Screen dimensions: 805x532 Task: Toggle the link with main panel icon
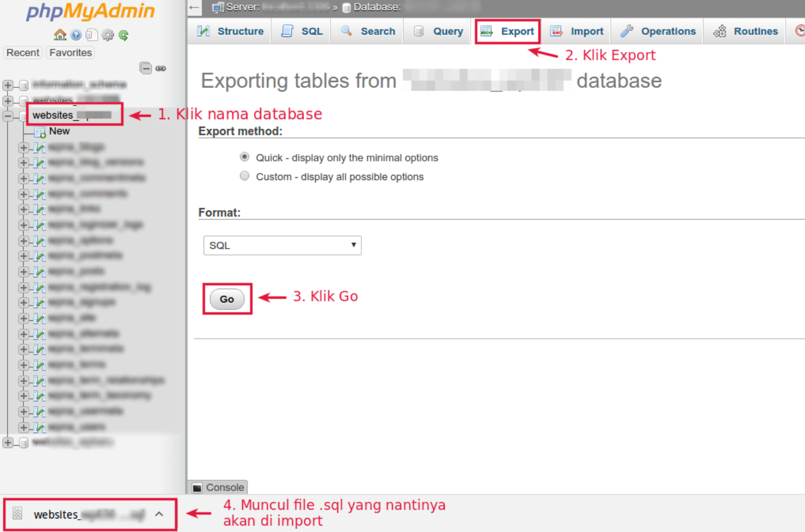coord(161,69)
